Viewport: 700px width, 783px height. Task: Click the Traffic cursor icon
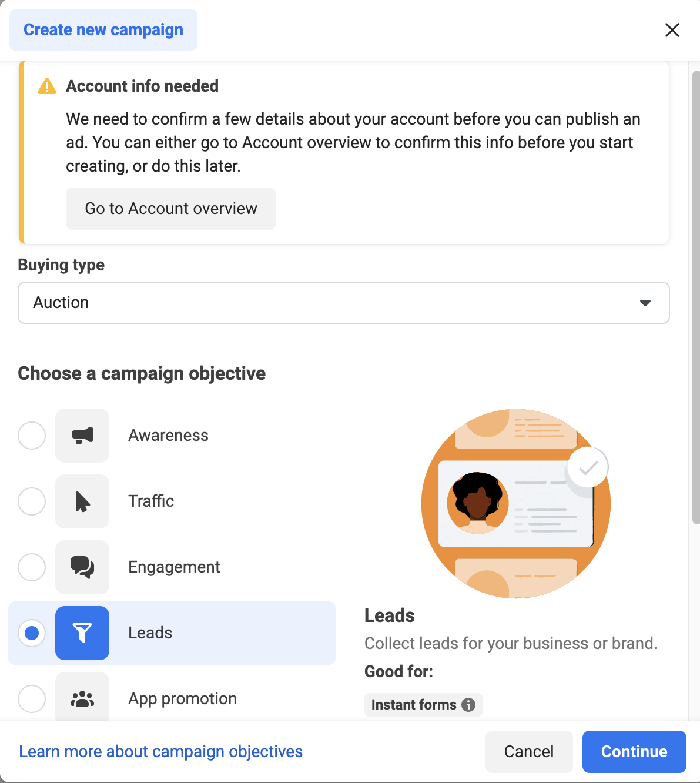tap(82, 501)
